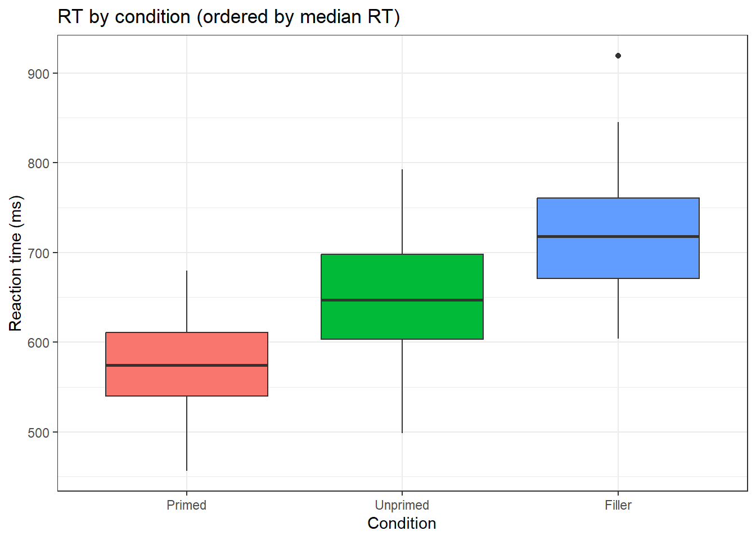Click the 600 y-axis tick label
756x540 pixels.
pos(39,343)
